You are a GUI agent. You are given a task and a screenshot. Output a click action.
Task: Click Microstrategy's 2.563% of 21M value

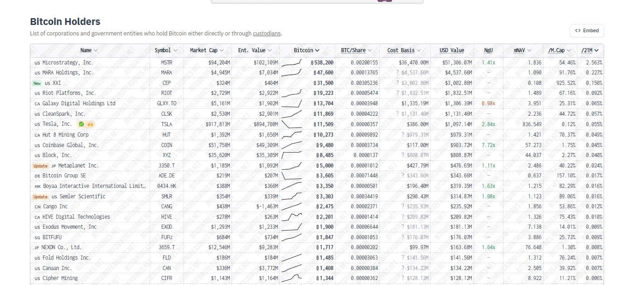tap(594, 63)
